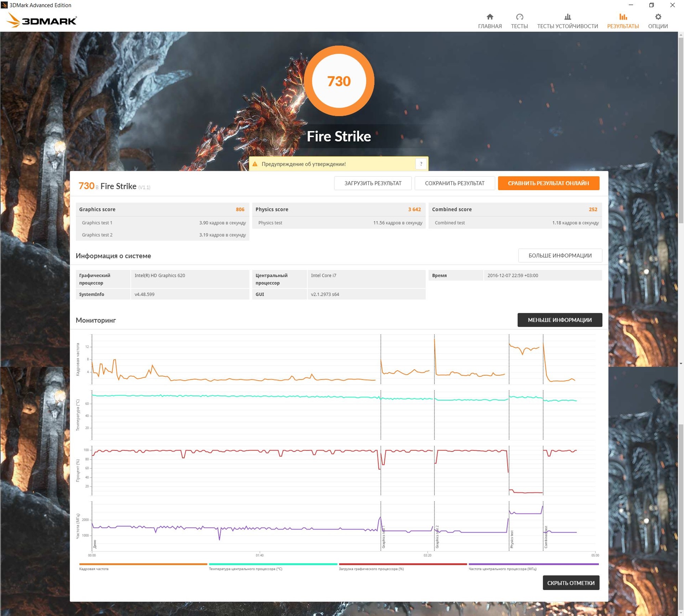Click the Мониторинг heading

(96, 320)
